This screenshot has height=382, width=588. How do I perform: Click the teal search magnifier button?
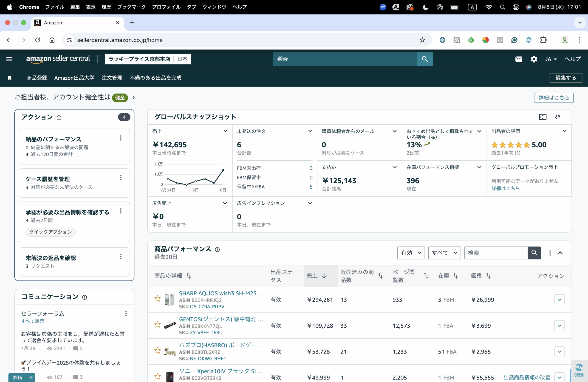[424, 59]
